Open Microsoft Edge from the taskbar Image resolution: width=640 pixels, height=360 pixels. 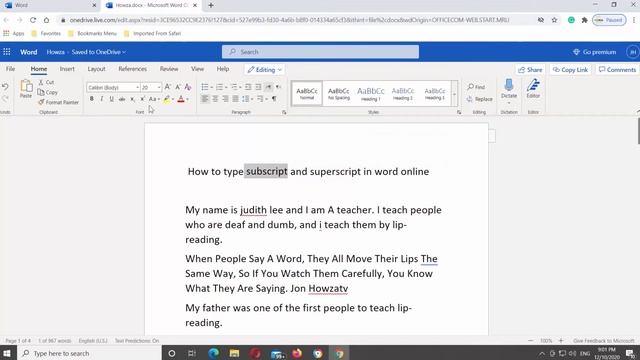coord(213,353)
